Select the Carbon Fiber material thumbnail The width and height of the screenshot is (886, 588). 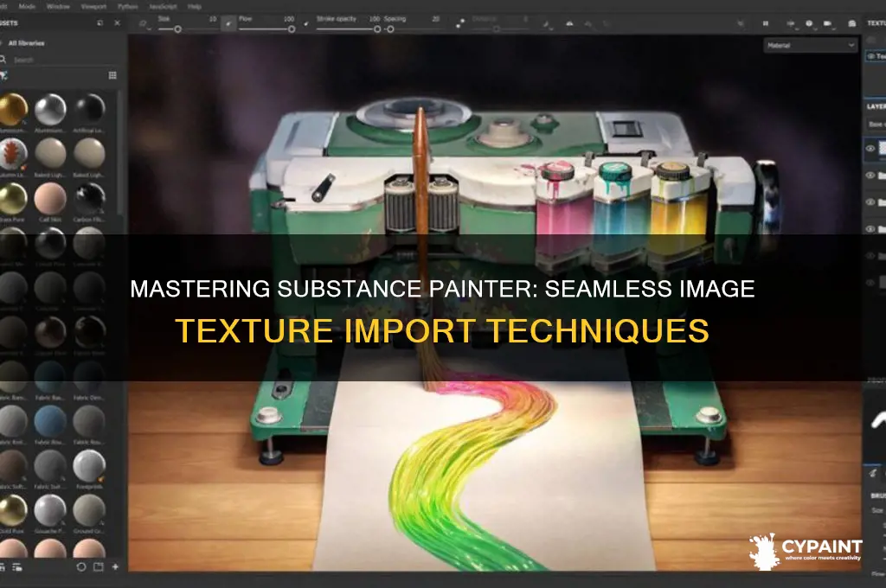[x=89, y=198]
